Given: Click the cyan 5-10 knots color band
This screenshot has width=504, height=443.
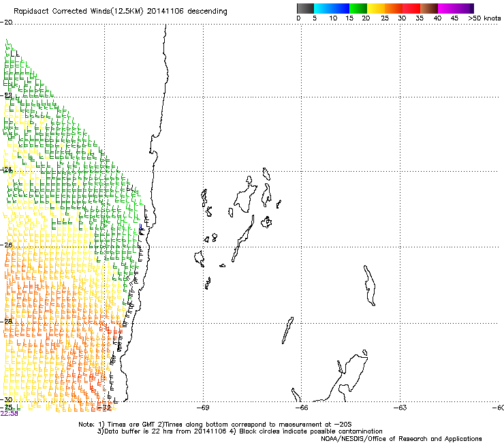Looking at the screenshot, I should click(x=323, y=8).
